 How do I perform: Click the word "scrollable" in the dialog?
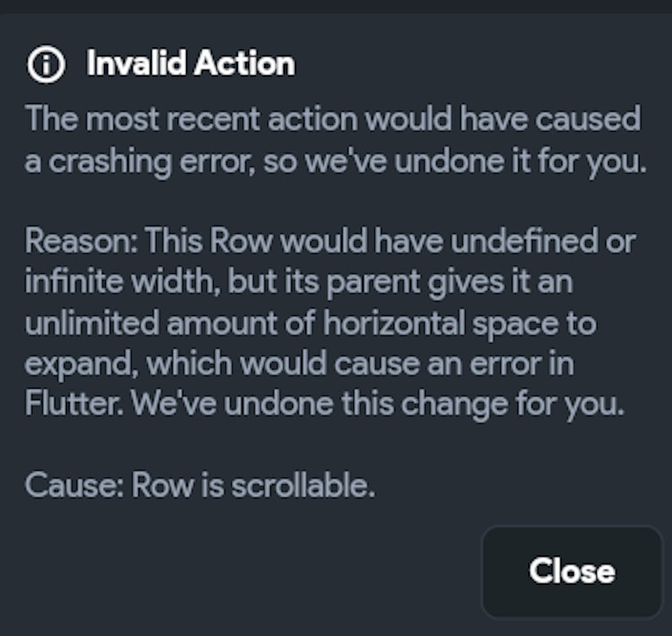pos(302,485)
